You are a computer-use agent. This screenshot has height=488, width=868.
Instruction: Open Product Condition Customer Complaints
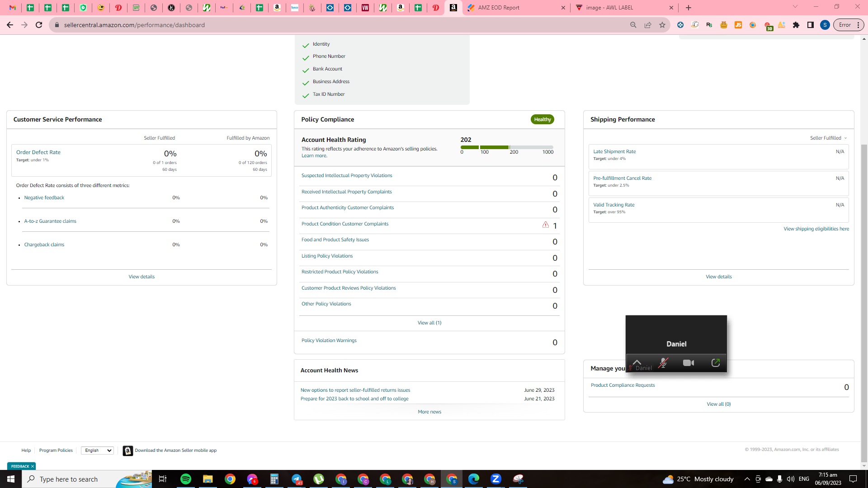(x=345, y=224)
